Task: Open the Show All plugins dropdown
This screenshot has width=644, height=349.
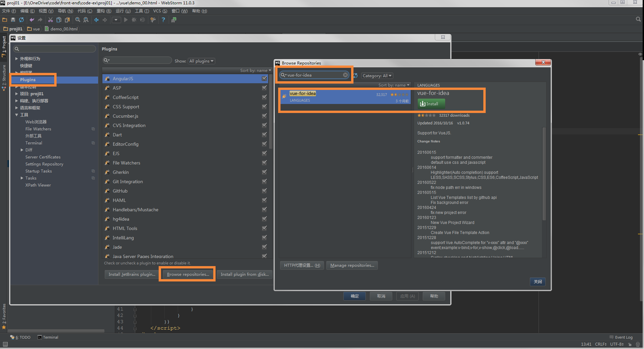Action: click(x=201, y=61)
